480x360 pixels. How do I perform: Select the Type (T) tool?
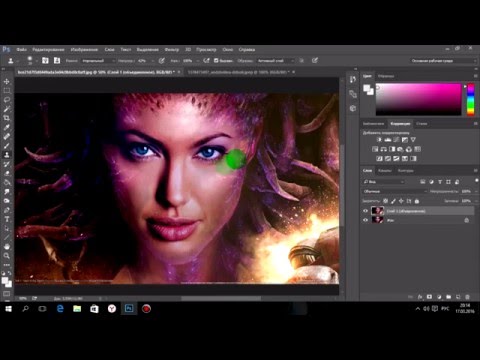point(7,219)
